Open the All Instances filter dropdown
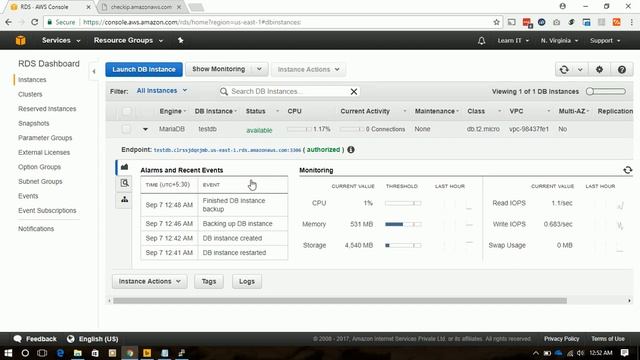The width and height of the screenshot is (640, 360). pos(162,91)
